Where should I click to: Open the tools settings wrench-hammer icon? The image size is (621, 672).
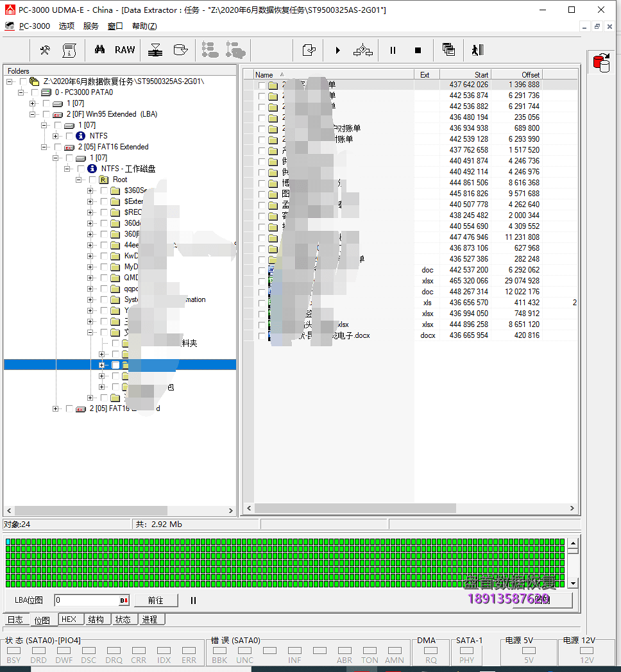45,51
